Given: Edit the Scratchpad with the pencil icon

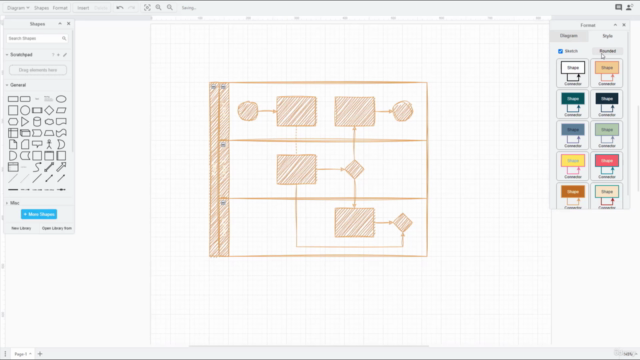Looking at the screenshot, I should [x=65, y=55].
